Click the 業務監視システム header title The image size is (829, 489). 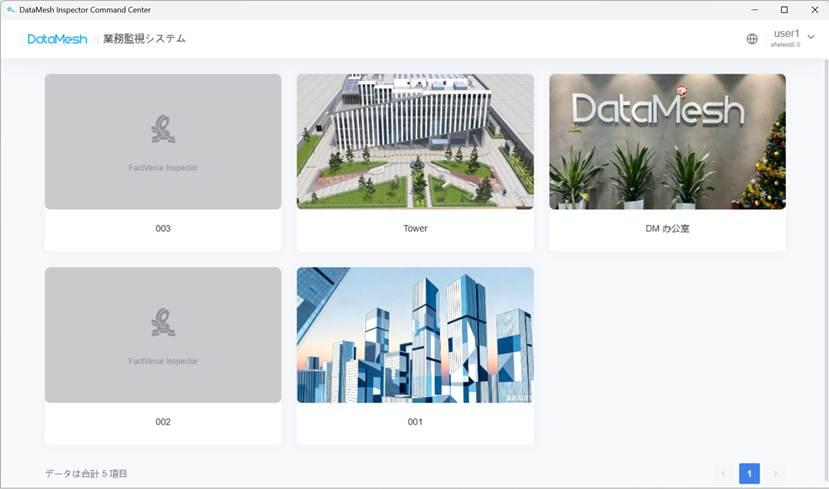pos(144,39)
